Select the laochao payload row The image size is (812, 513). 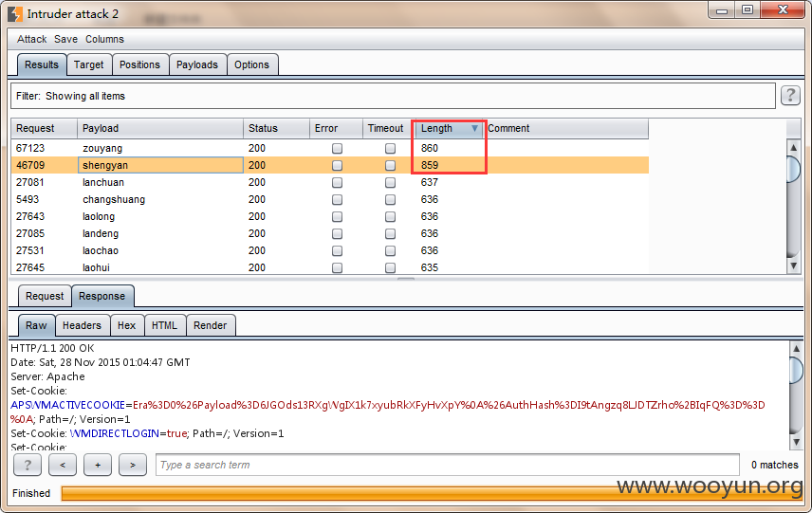pyautogui.click(x=329, y=251)
